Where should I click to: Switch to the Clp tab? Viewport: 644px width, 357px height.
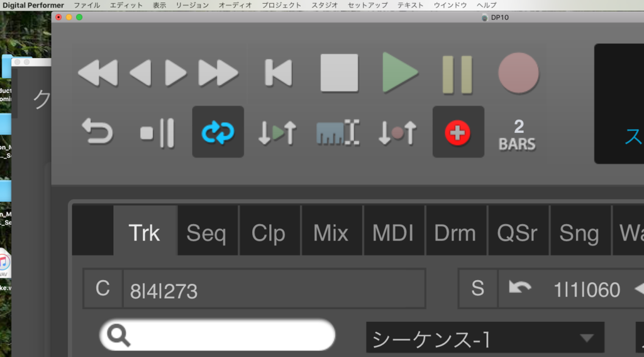click(x=270, y=230)
